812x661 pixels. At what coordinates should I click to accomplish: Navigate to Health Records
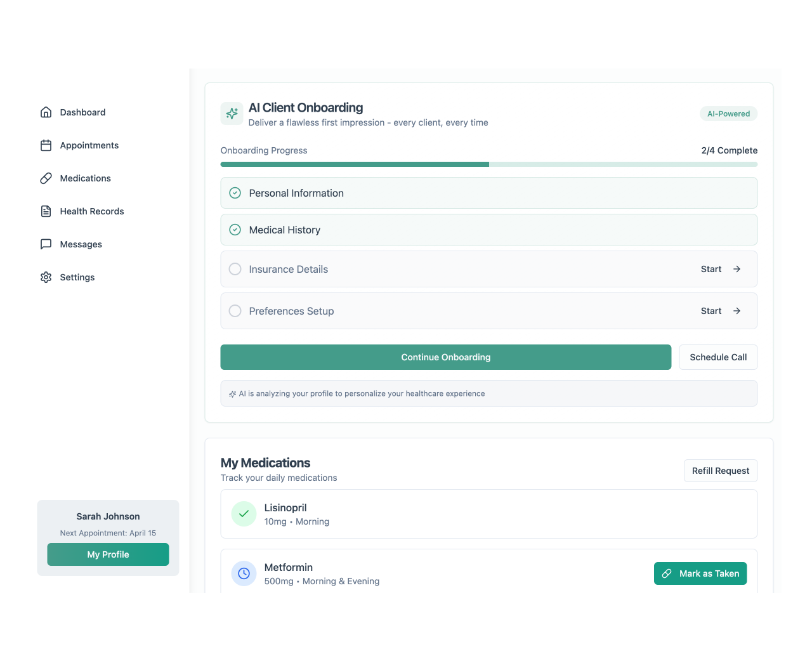pos(92,211)
